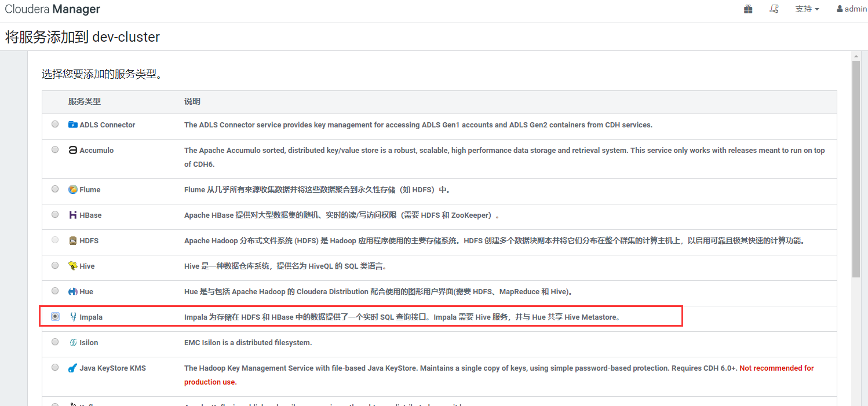Viewport: 868px width, 406px height.
Task: Click the HDFS service icon
Action: point(72,240)
